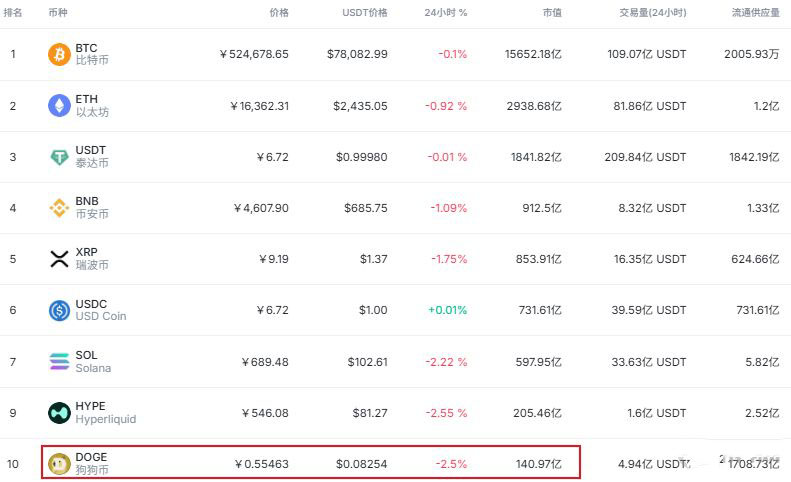Screen dimensions: 791x482
Task: Open the SOL Solana coin name
Action: (x=93, y=361)
